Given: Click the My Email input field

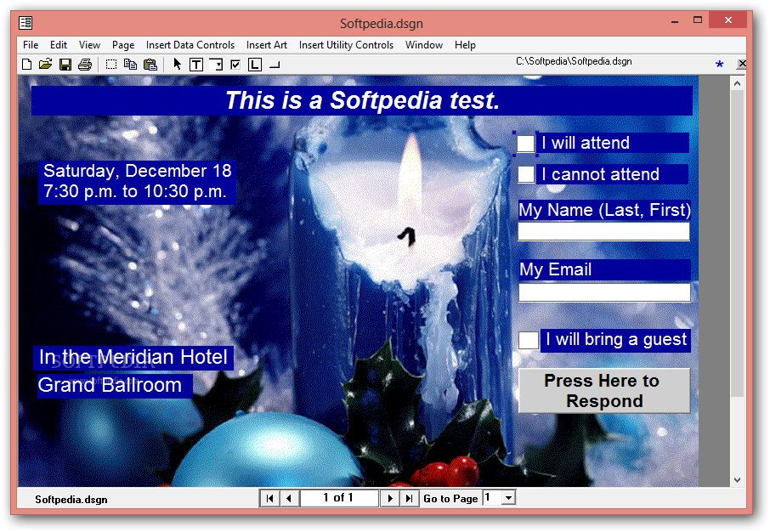Looking at the screenshot, I should [x=604, y=292].
